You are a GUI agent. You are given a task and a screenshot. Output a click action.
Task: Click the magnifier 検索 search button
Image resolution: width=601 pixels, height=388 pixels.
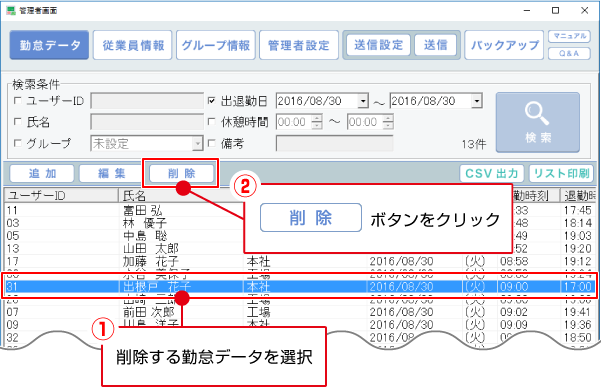(x=538, y=122)
